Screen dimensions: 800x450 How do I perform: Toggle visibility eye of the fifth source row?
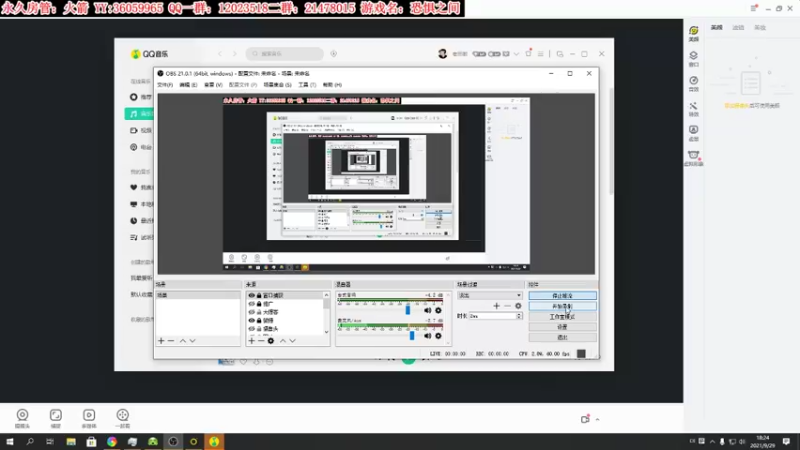pos(252,329)
